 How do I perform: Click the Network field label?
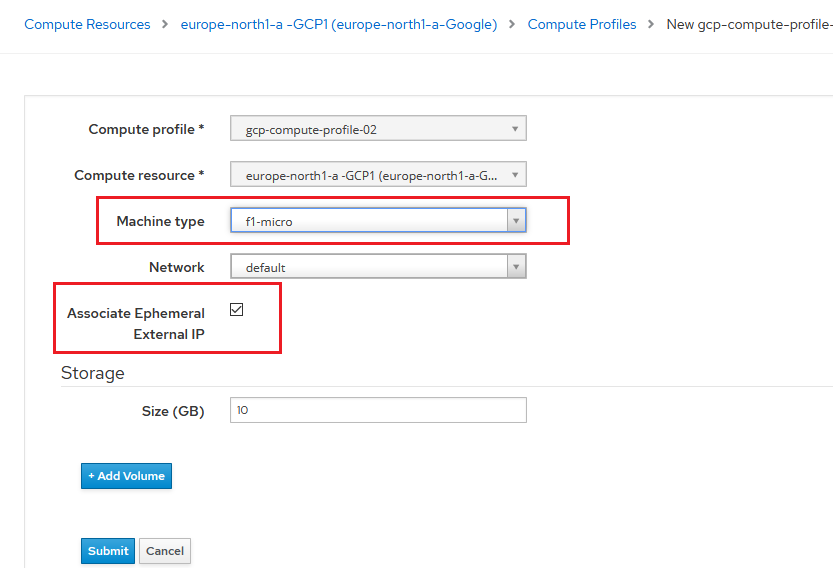177,267
